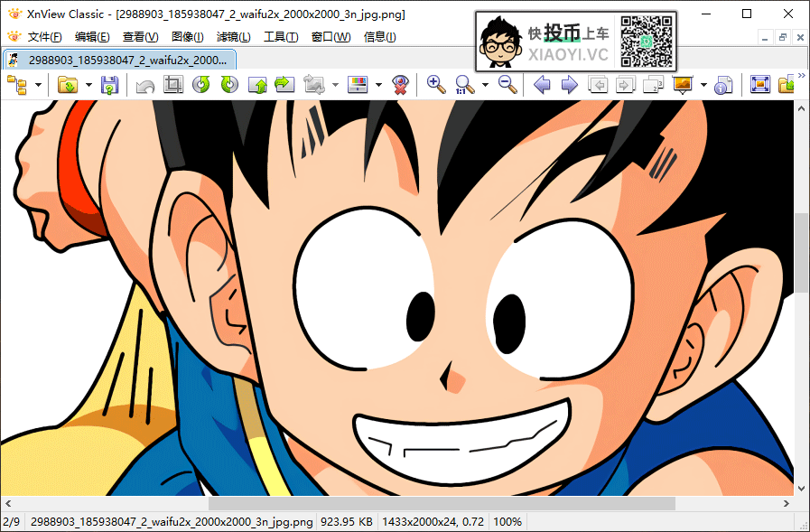
Task: Open image properties info icon
Action: tap(722, 85)
